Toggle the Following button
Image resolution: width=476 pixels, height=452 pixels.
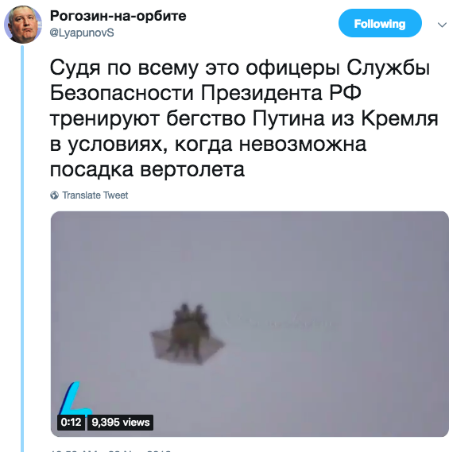pyautogui.click(x=380, y=23)
